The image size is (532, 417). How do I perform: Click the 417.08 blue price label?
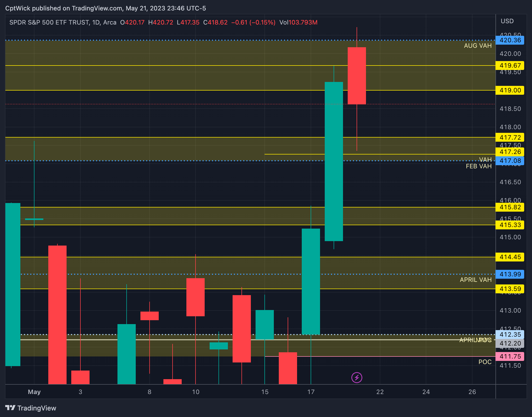click(510, 161)
